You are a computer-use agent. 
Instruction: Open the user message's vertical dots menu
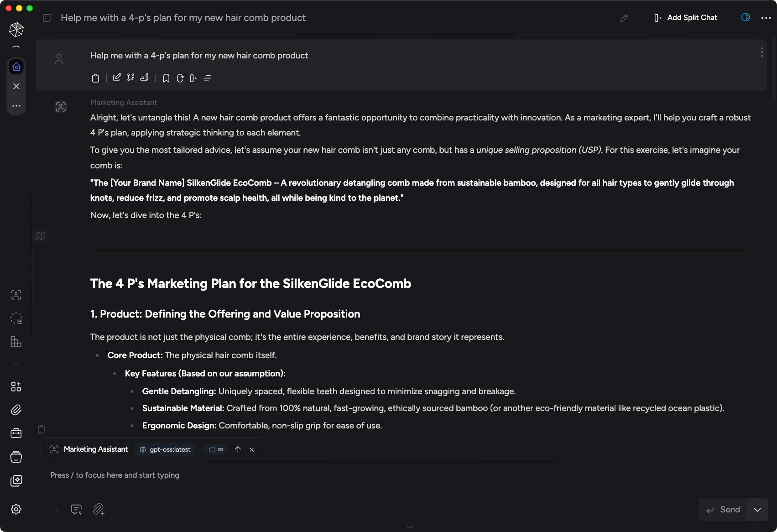click(761, 52)
